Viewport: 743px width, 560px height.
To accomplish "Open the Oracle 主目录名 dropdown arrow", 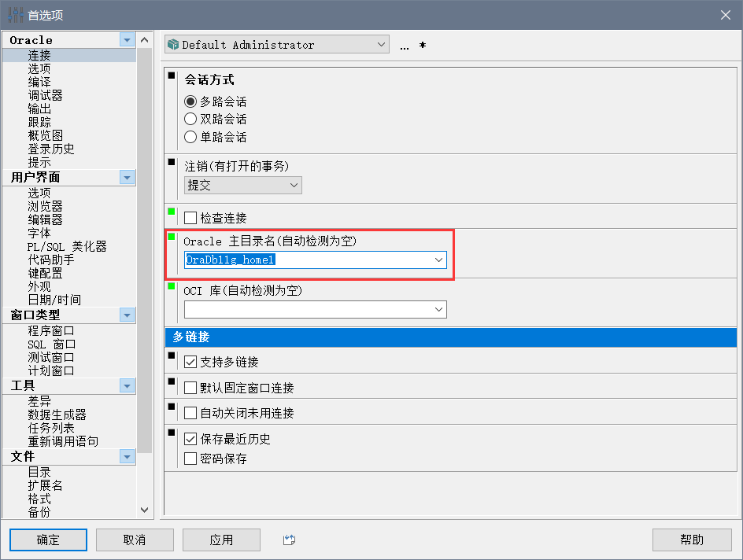I will [x=438, y=260].
